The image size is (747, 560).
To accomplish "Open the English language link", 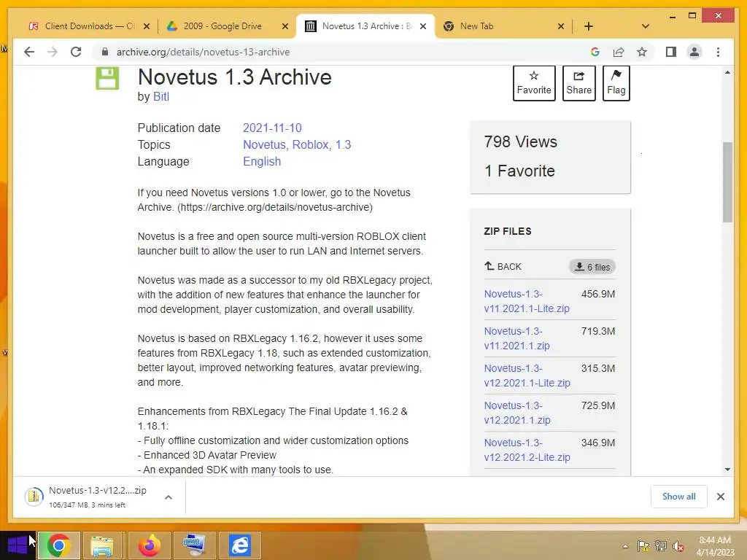I will click(262, 161).
